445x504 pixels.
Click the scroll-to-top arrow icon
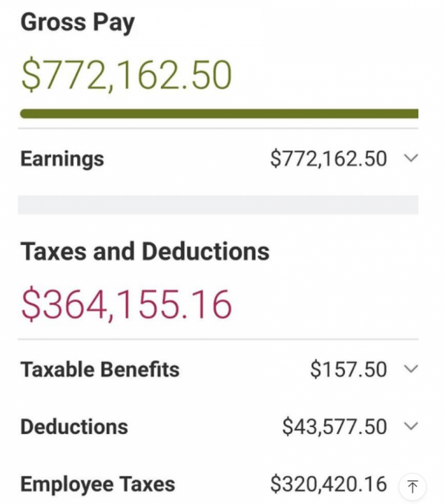[x=412, y=486]
